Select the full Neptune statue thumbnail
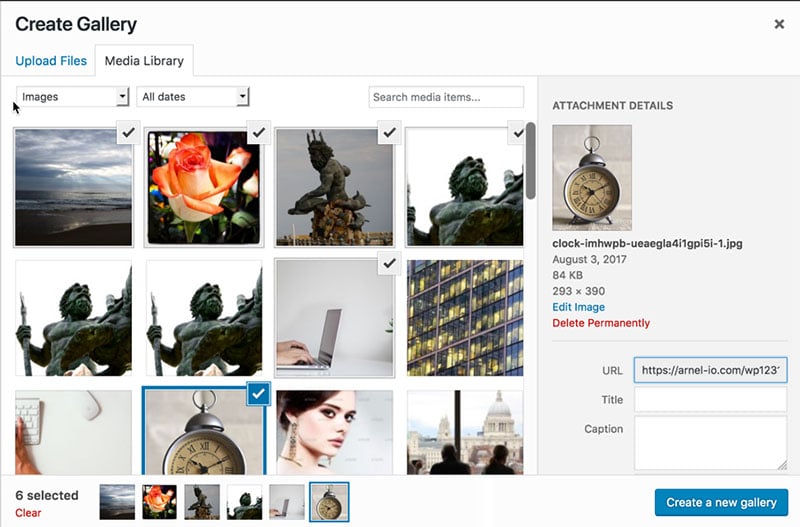 tap(335, 187)
